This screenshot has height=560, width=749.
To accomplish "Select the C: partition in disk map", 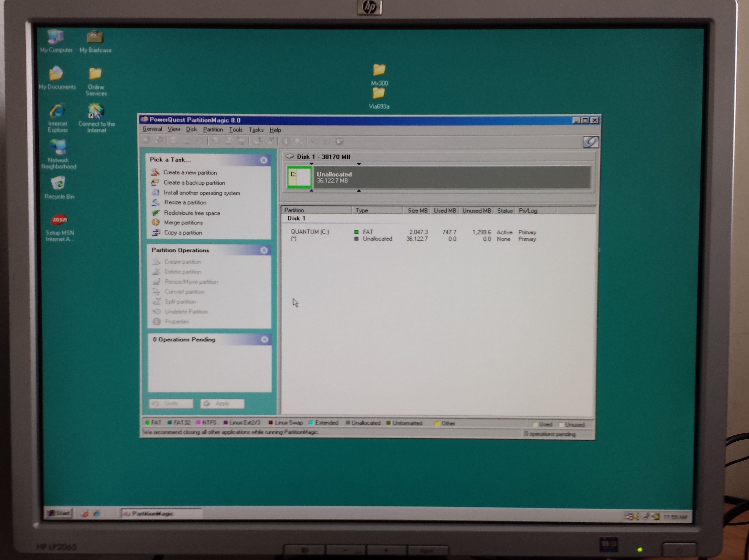I will pyautogui.click(x=299, y=177).
